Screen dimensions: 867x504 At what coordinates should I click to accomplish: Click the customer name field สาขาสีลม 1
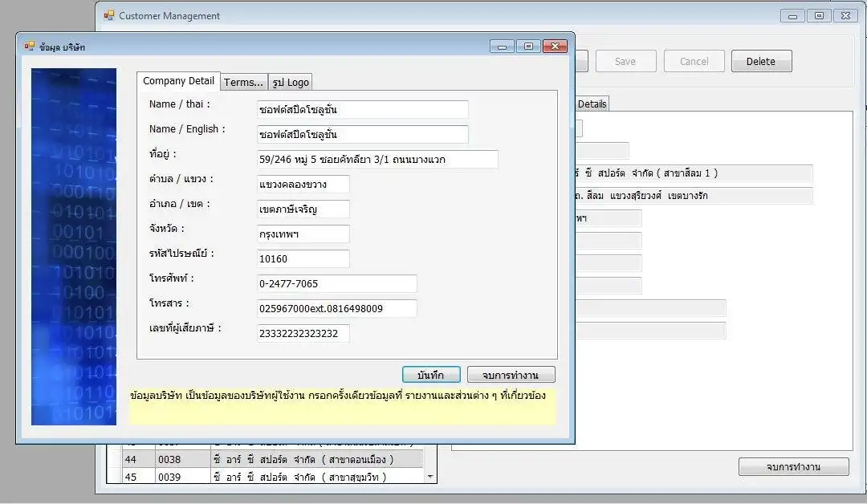tap(694, 173)
